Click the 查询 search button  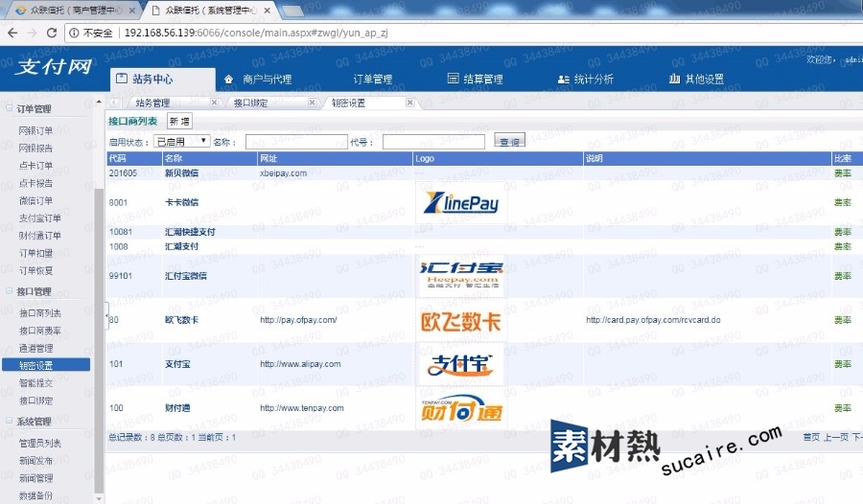pyautogui.click(x=509, y=142)
